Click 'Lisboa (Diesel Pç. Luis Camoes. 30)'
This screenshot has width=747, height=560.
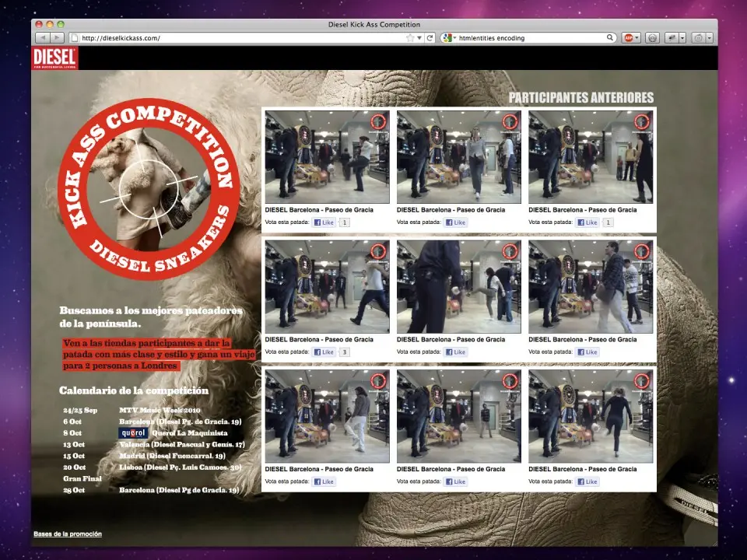(x=180, y=467)
